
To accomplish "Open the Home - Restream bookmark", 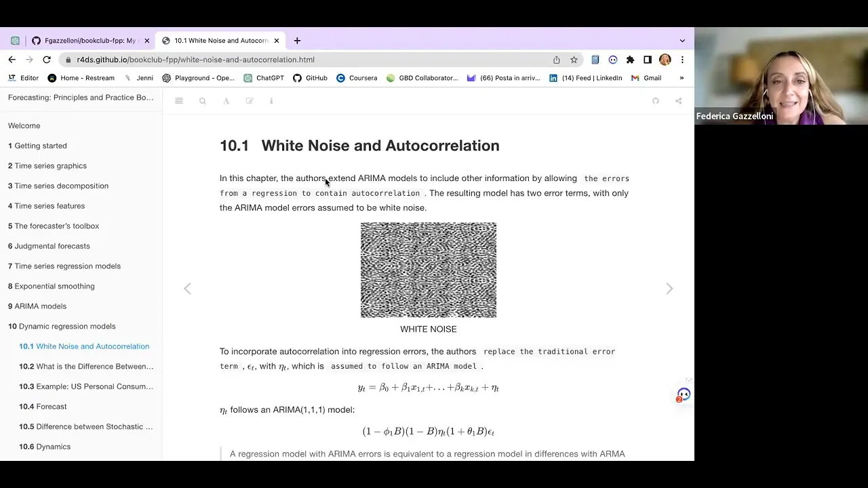I will pyautogui.click(x=81, y=78).
